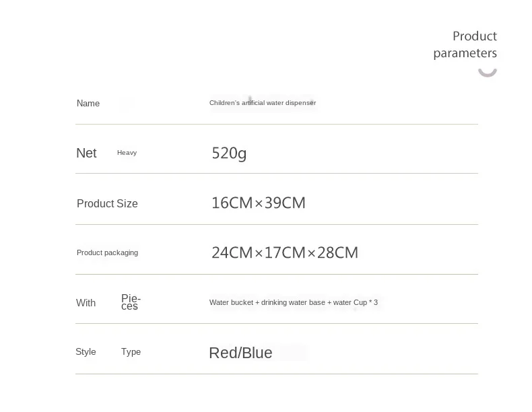Viewport: 532px width, 412px height.
Task: Click the curved arc icon under the heading
Action: coord(488,70)
